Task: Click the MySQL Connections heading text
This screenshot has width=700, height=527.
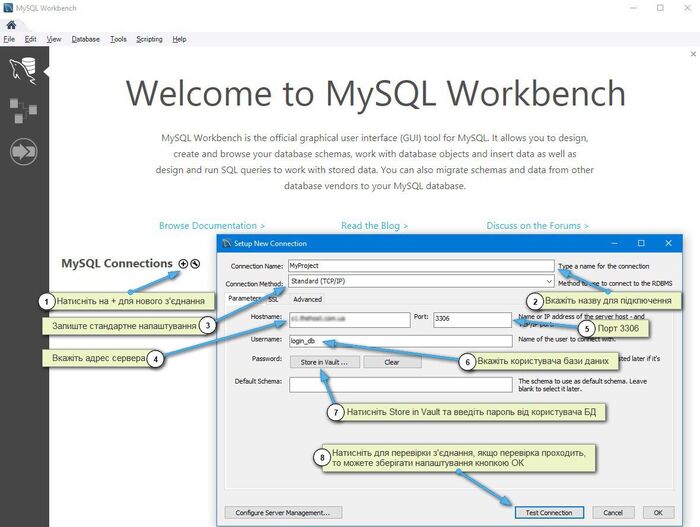Action: point(117,264)
